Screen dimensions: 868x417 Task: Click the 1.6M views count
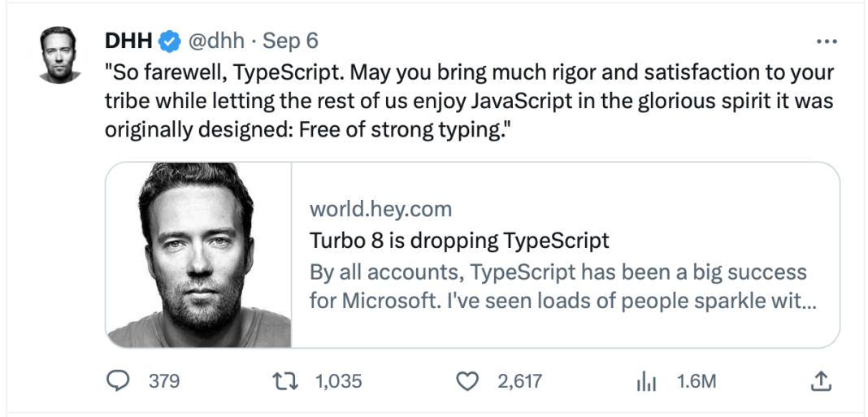click(x=697, y=381)
